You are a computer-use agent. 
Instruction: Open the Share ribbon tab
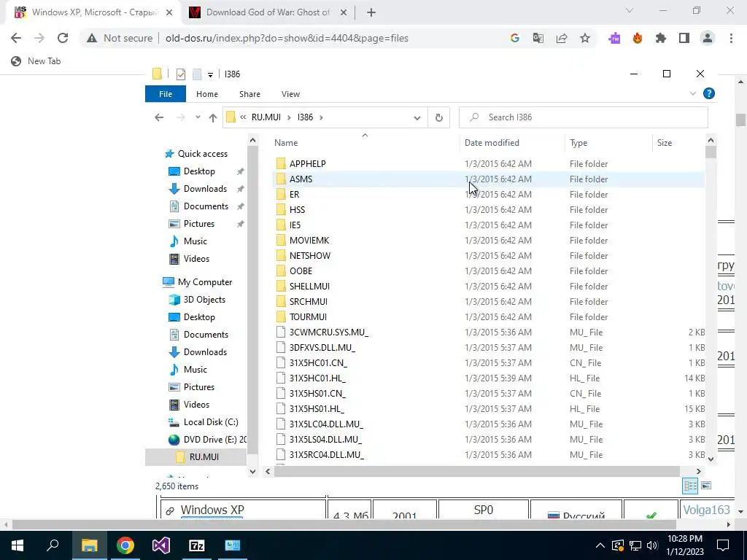249,94
